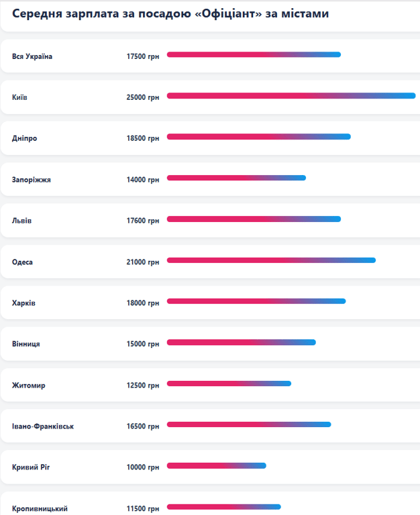Select the Кривий Ріг salary bar
Viewport: 420px width, 515px height.
point(216,465)
